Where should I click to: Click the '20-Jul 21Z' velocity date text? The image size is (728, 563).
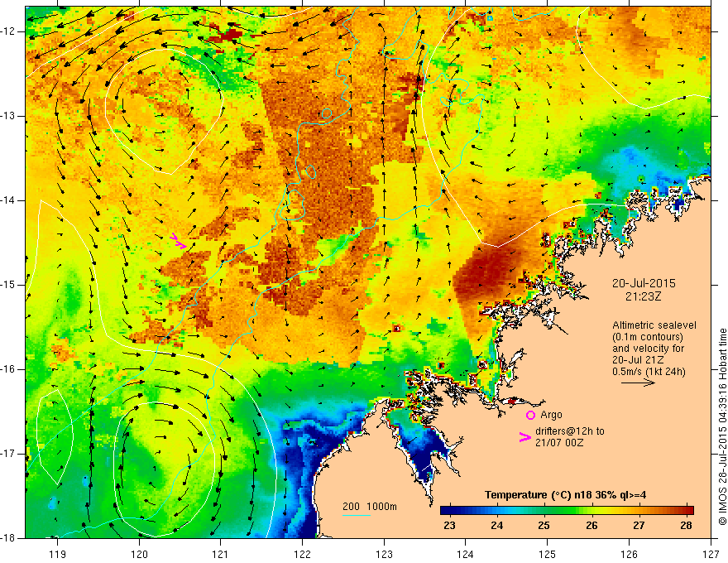point(638,359)
